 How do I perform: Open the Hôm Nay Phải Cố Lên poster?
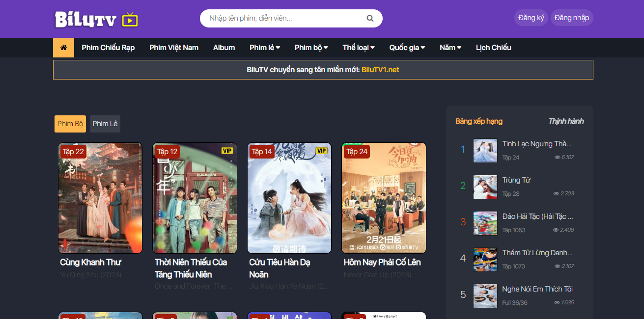(384, 198)
